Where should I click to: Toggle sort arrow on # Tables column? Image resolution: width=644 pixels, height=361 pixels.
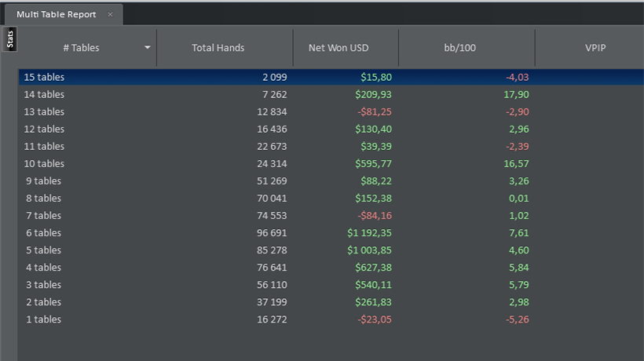tap(148, 48)
